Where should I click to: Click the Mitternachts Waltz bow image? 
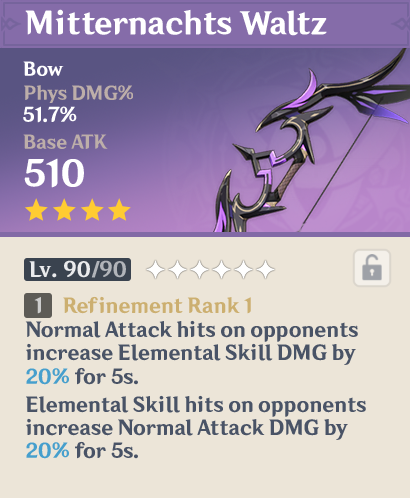point(312,141)
